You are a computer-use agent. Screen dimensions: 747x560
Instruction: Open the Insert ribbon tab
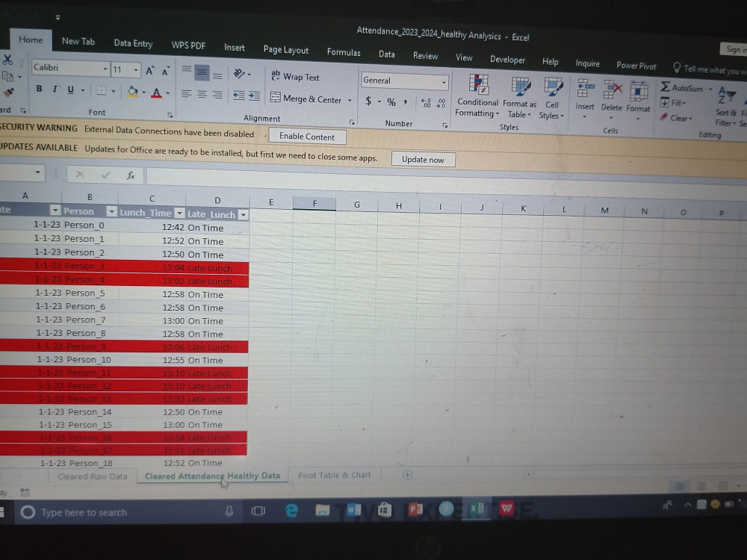click(x=235, y=48)
